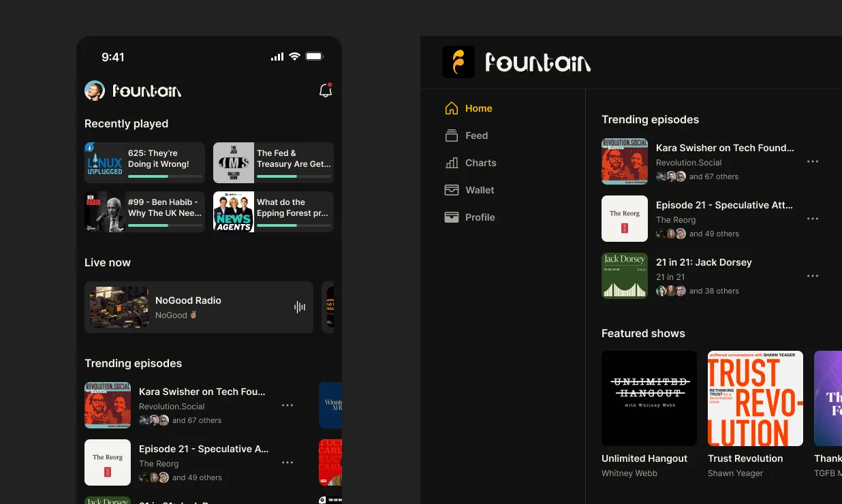Open notifications with the bell icon
This screenshot has width=842, height=504.
pyautogui.click(x=326, y=91)
